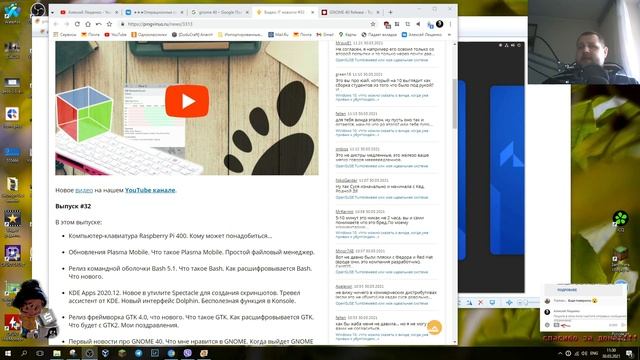Screen dimensions: 640x360
Task: Open Chrome tab search dropdown arrow
Action: pos(52,12)
